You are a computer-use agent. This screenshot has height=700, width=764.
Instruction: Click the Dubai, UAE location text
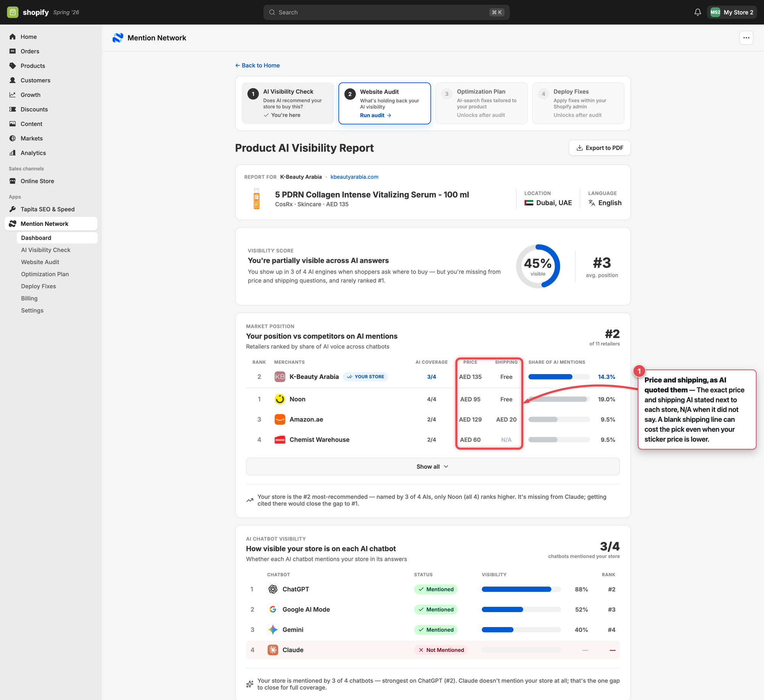[x=554, y=203]
